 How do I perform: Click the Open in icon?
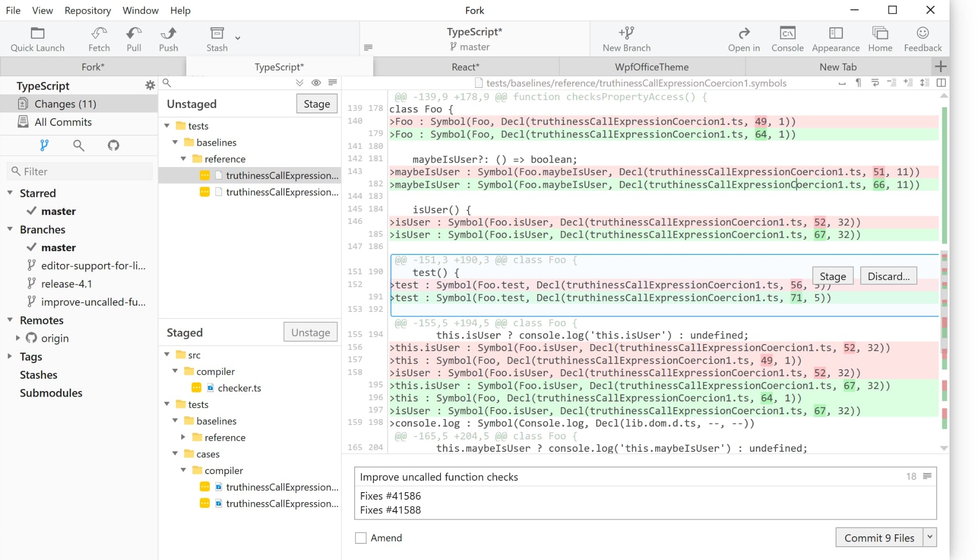click(x=744, y=39)
